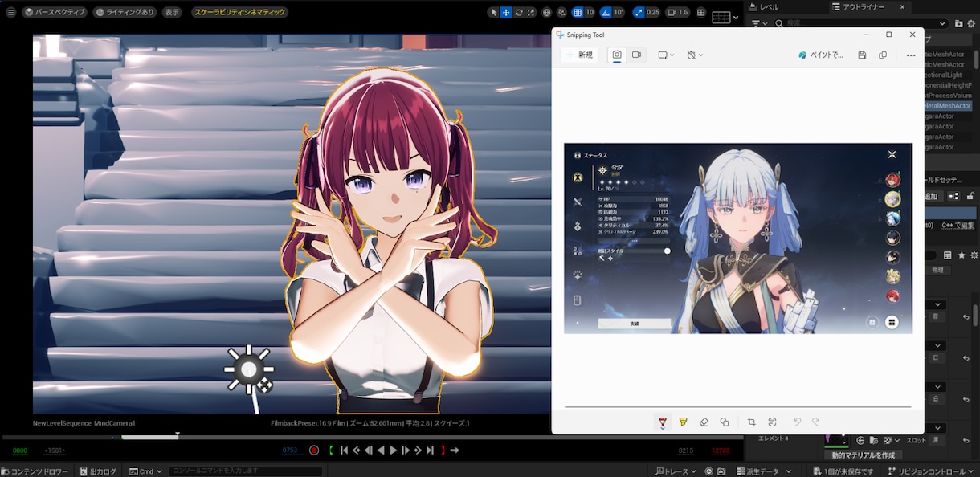Open the ライティングあり lighting mode dropdown

pos(125,12)
